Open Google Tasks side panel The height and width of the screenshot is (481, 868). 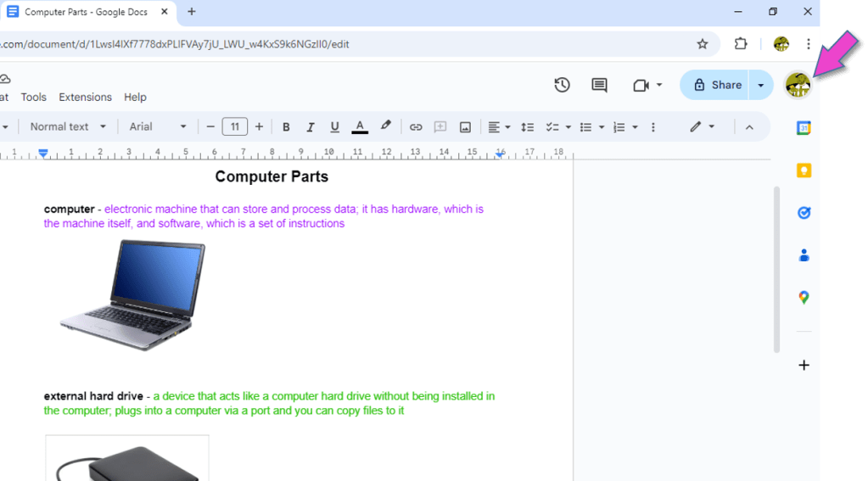point(804,213)
